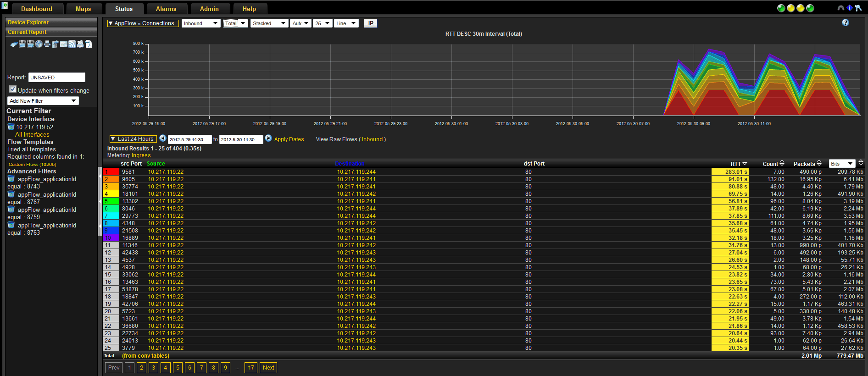Open the Last 24 Hours time range menu
The height and width of the screenshot is (376, 868).
click(133, 139)
